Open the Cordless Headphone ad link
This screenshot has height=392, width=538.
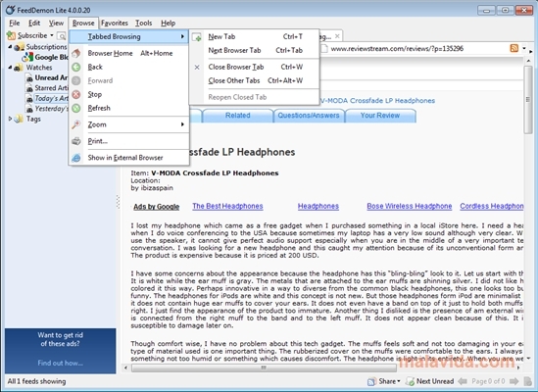[492, 207]
